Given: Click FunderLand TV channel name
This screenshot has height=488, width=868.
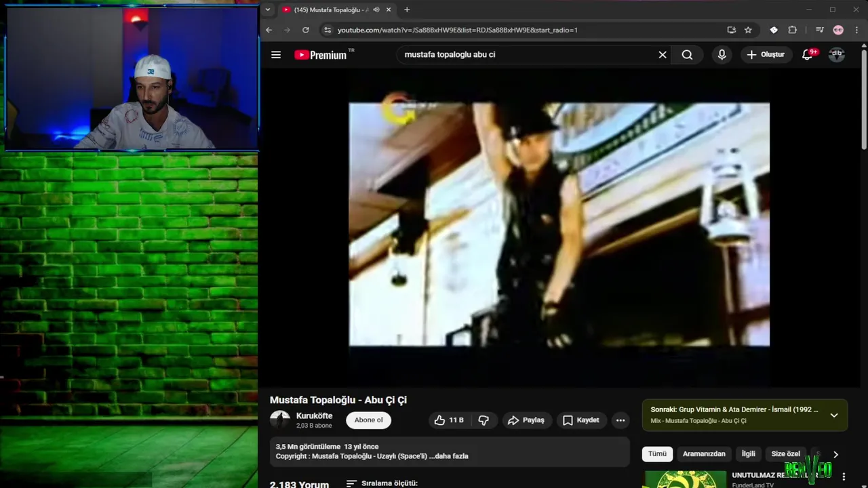Looking at the screenshot, I should click(x=753, y=485).
